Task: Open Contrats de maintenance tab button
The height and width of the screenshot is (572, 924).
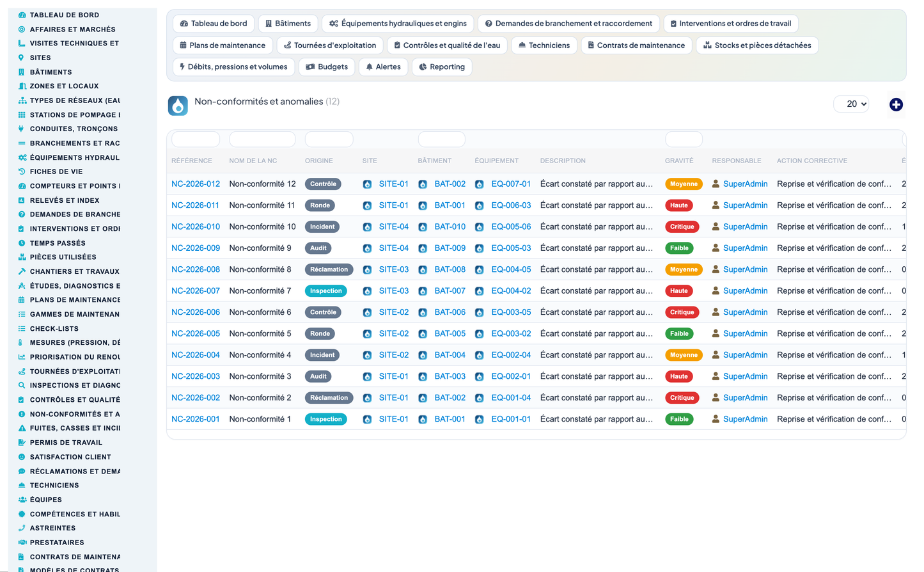Action: 636,45
